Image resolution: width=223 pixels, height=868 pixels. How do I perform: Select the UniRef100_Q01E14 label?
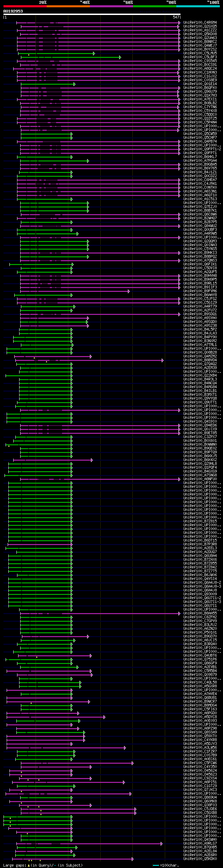coord(200,84)
